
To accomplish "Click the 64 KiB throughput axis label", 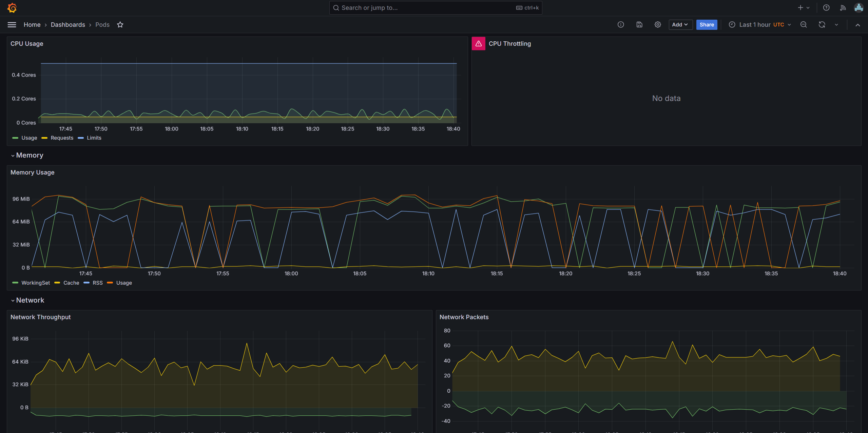I will (x=20, y=362).
